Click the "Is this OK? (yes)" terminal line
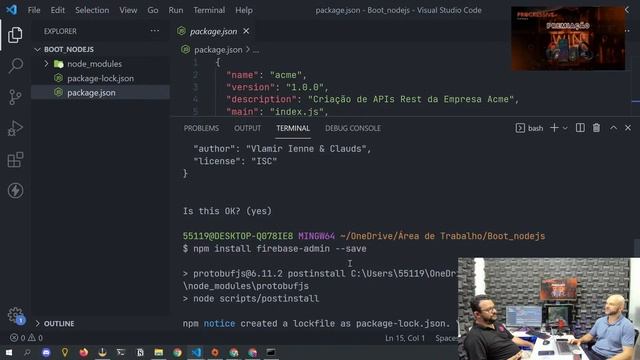 227,211
